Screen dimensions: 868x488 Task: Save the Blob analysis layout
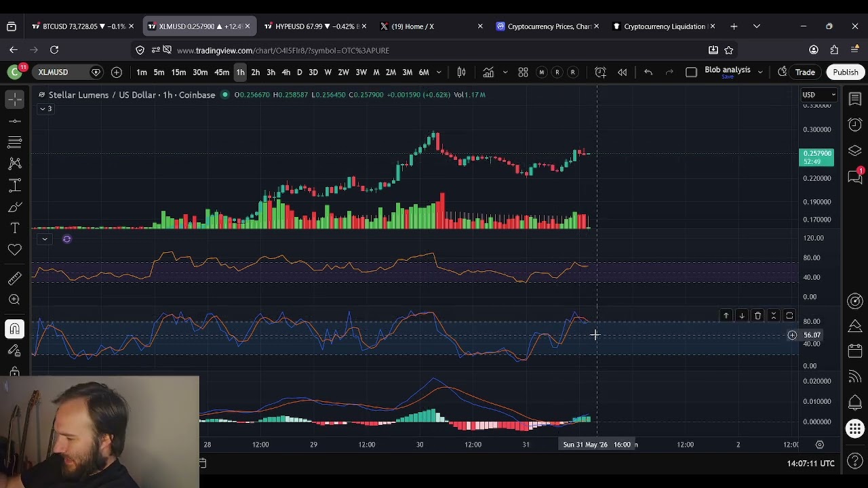tap(727, 77)
